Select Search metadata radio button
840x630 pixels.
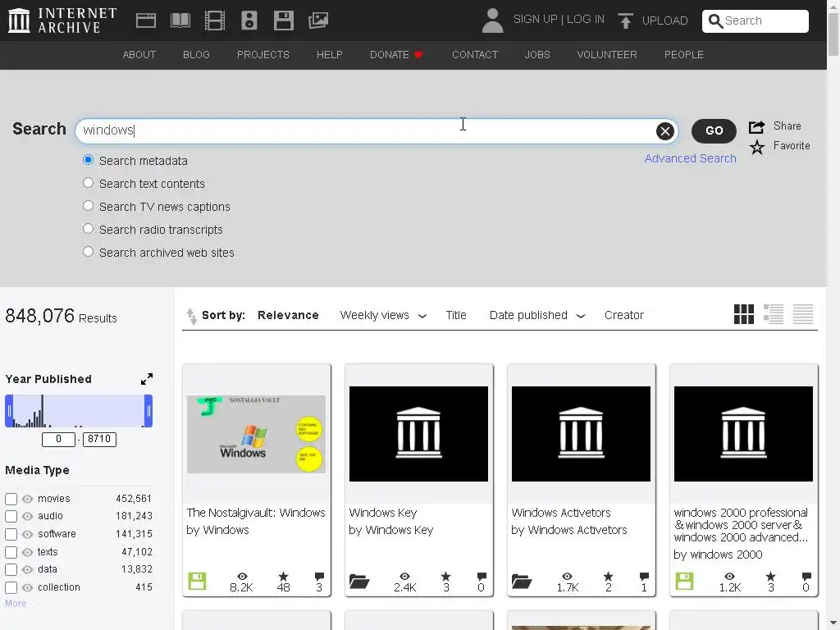click(88, 160)
